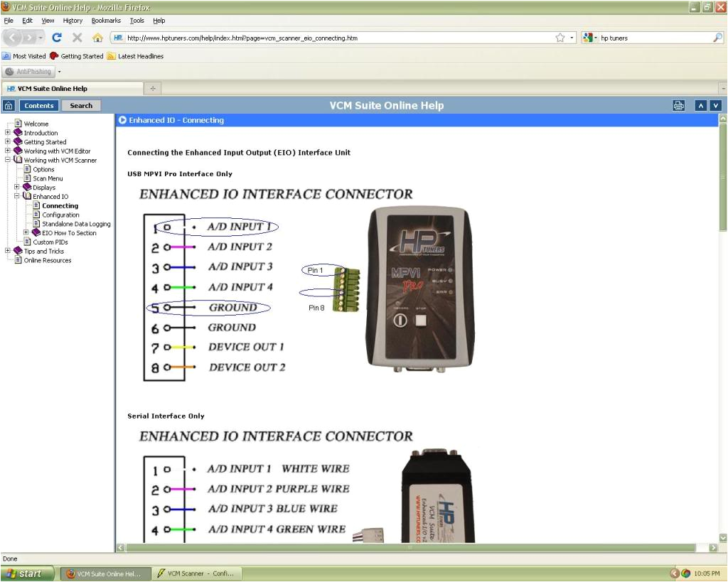
Task: Open the Bookmarks menu
Action: tap(105, 21)
